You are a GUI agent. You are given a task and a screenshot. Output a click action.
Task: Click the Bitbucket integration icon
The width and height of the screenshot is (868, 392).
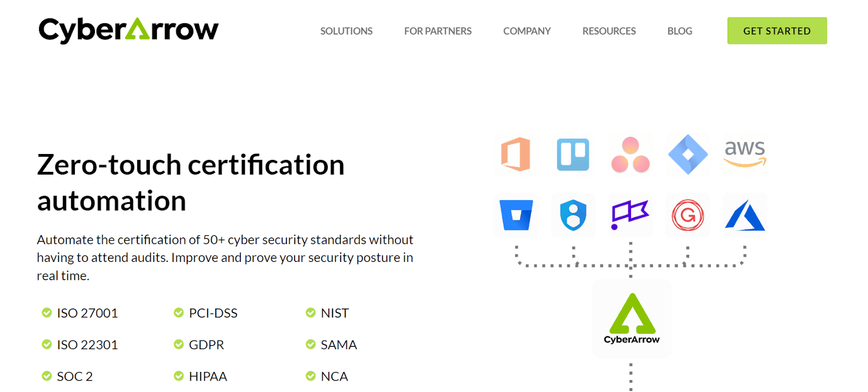[516, 215]
